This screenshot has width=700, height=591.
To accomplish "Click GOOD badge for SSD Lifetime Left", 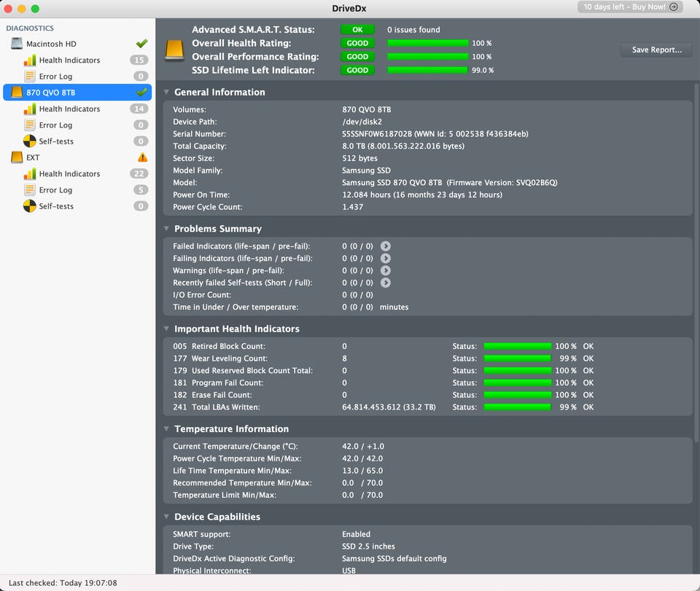I will coord(357,70).
